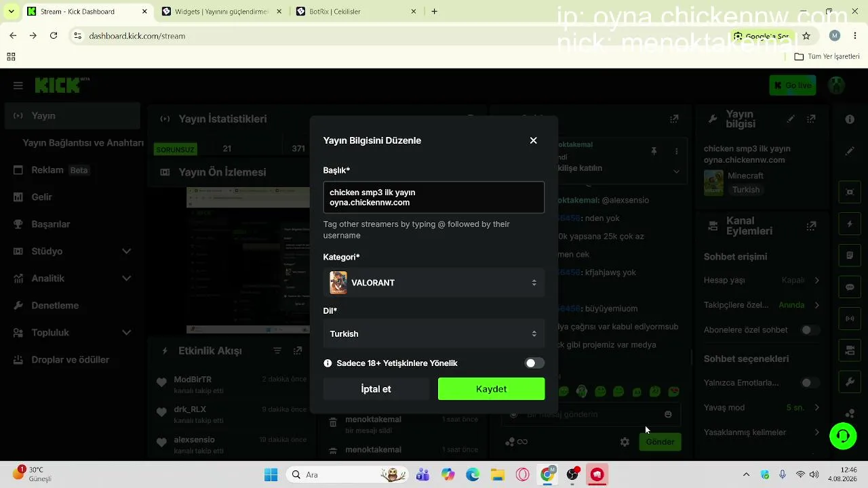The width and height of the screenshot is (868, 488).
Task: Open Yayın Bağlantısı ve Anahtarı
Action: click(83, 143)
